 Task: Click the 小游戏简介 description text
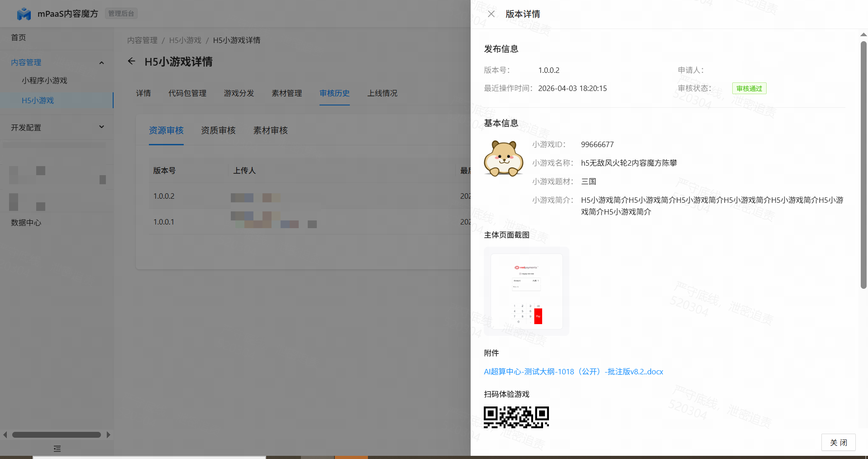(712, 206)
